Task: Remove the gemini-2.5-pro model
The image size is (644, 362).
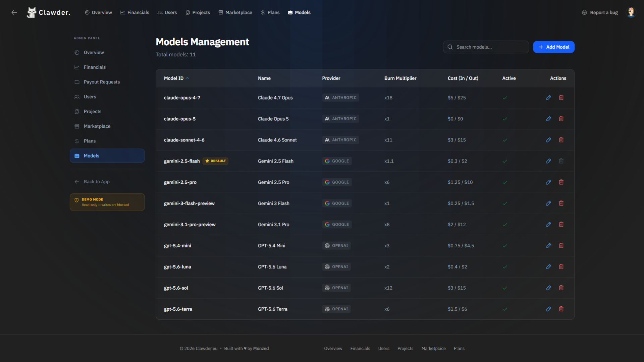Action: coord(561,182)
